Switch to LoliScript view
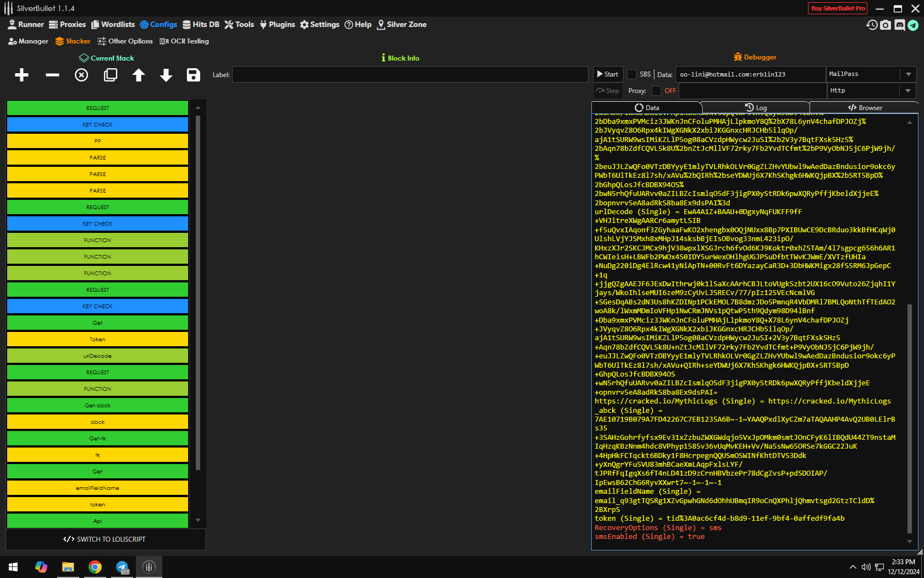 point(106,539)
